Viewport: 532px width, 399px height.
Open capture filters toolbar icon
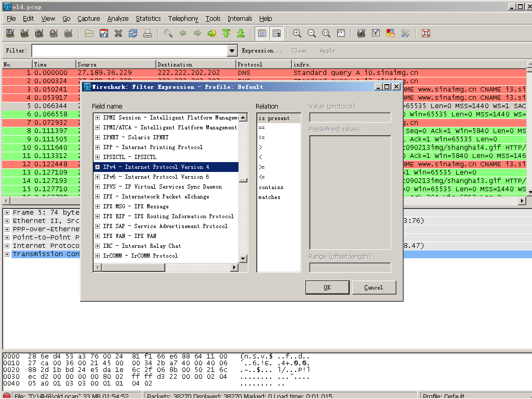coord(362,33)
